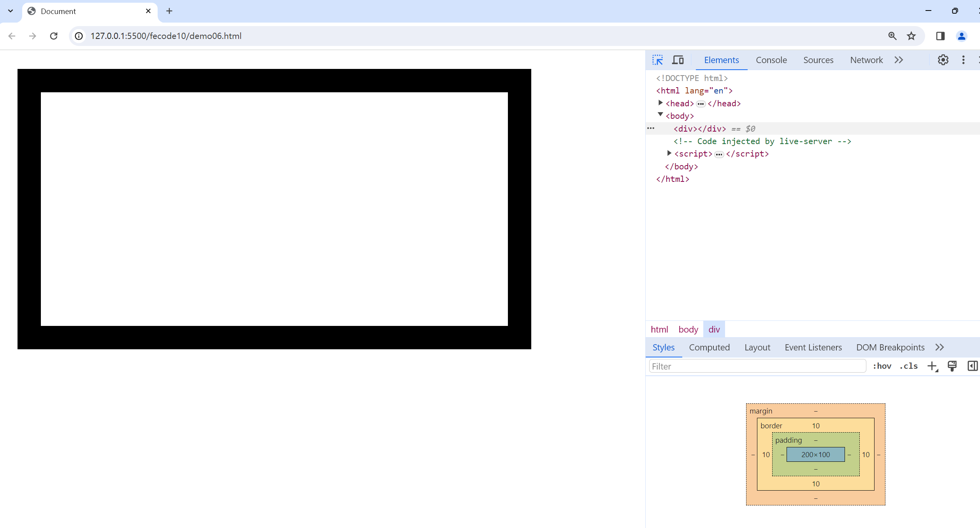Image resolution: width=980 pixels, height=528 pixels.
Task: View site information icon
Action: pos(79,36)
